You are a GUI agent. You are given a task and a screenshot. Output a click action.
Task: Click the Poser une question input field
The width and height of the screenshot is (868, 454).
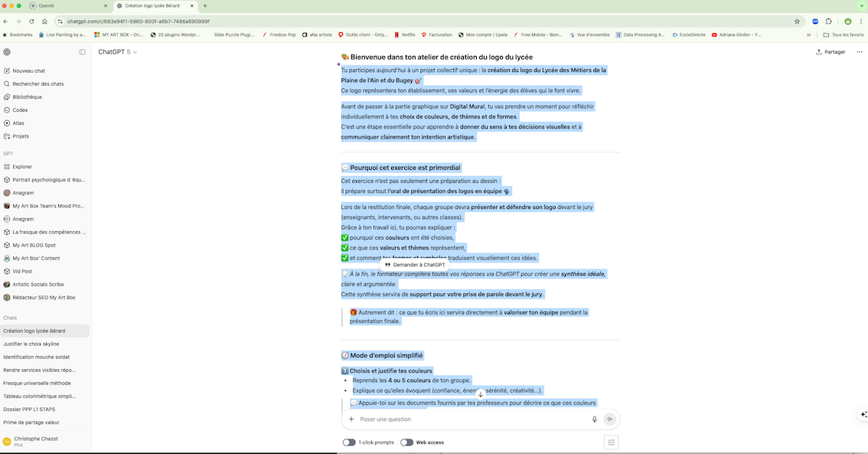coord(471,419)
